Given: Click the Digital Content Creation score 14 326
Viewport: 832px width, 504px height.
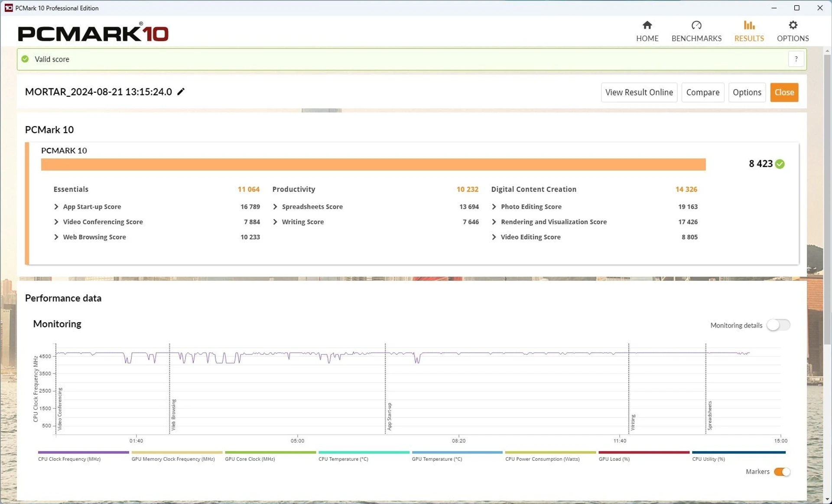Looking at the screenshot, I should (686, 189).
